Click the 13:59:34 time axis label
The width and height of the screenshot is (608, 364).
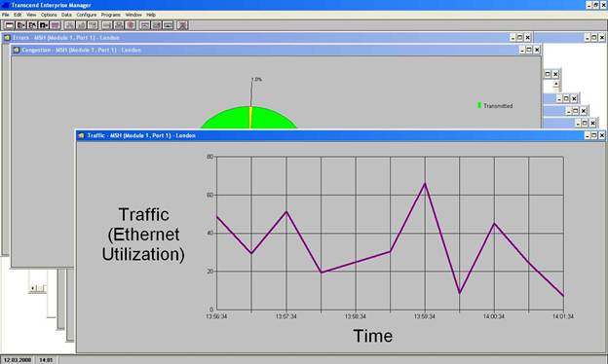(x=425, y=316)
